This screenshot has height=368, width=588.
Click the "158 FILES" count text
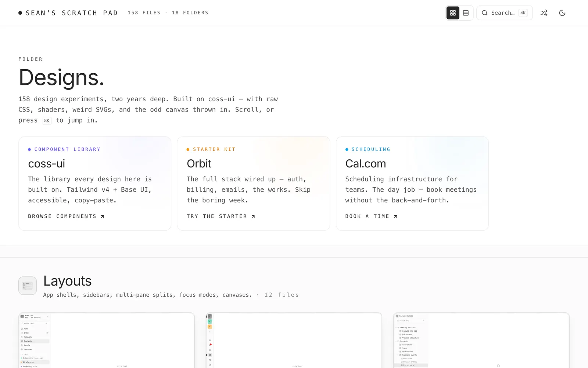click(x=144, y=13)
